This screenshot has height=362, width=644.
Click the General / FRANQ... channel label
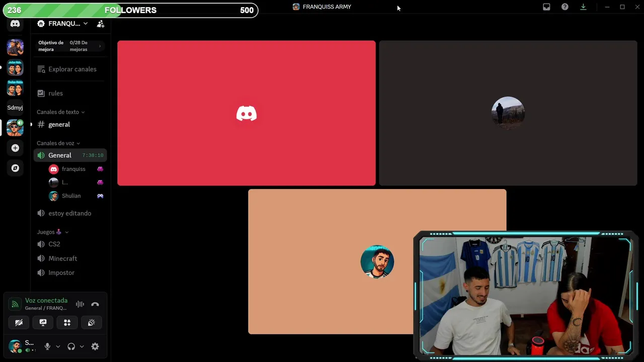tap(46, 308)
